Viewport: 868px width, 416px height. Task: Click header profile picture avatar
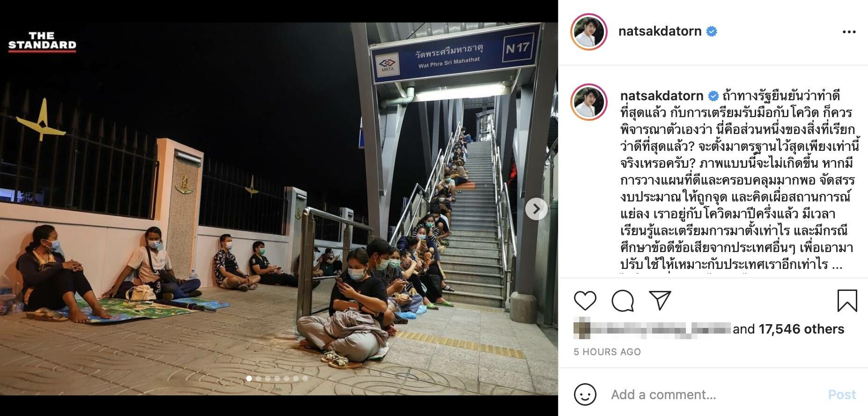tap(588, 32)
